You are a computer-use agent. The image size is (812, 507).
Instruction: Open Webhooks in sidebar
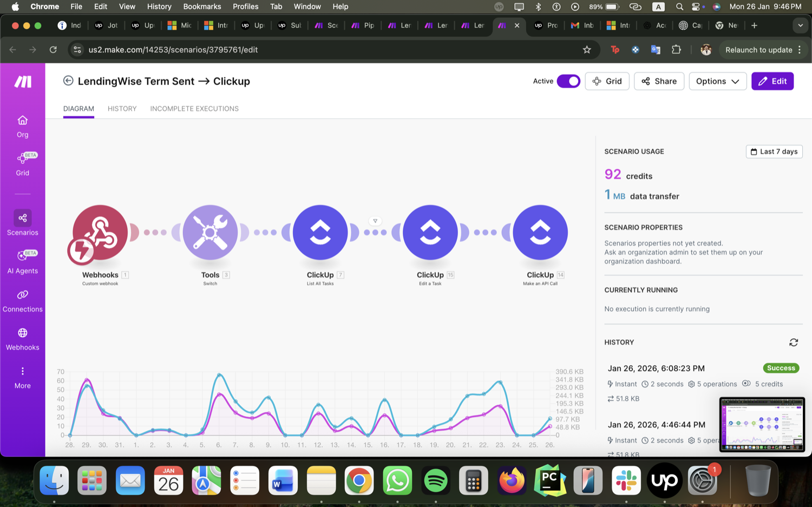tap(22, 339)
